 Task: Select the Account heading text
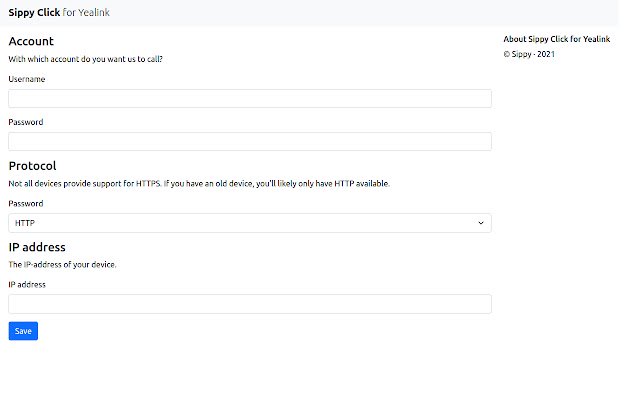coord(31,41)
